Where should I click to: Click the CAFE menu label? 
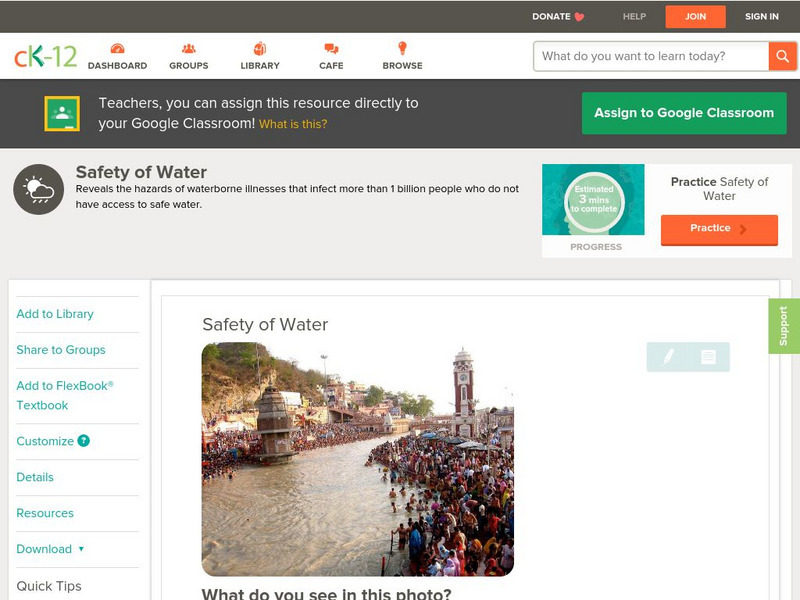coord(331,66)
